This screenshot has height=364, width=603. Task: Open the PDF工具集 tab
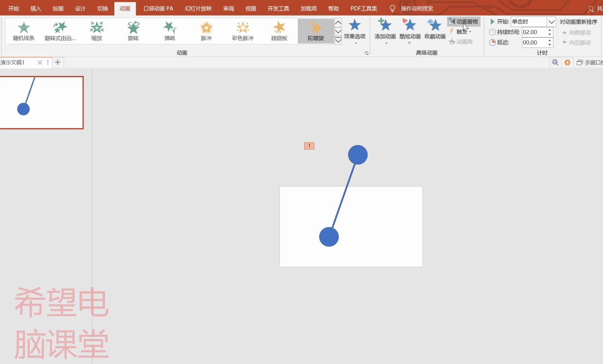tap(364, 8)
